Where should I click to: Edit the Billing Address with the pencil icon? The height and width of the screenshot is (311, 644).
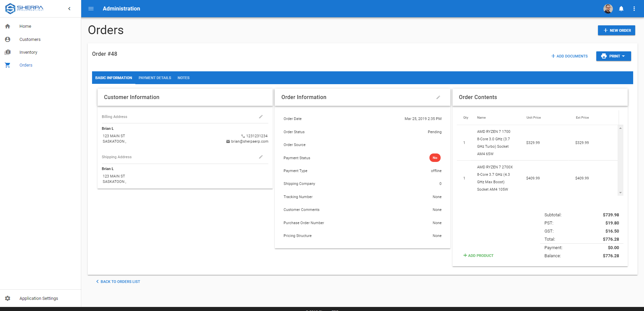coord(261,116)
